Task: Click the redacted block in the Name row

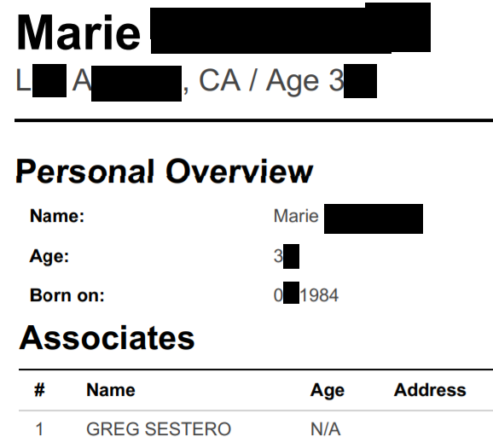Action: pyautogui.click(x=374, y=219)
